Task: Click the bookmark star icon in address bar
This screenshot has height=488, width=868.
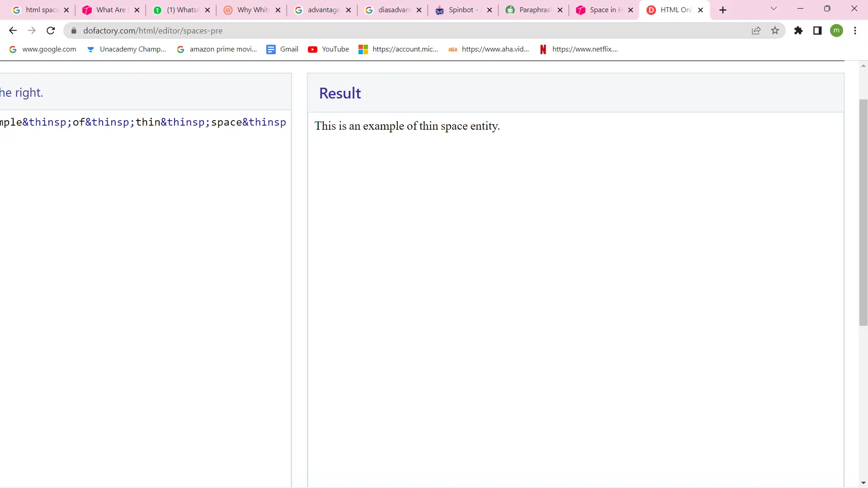Action: point(775,30)
